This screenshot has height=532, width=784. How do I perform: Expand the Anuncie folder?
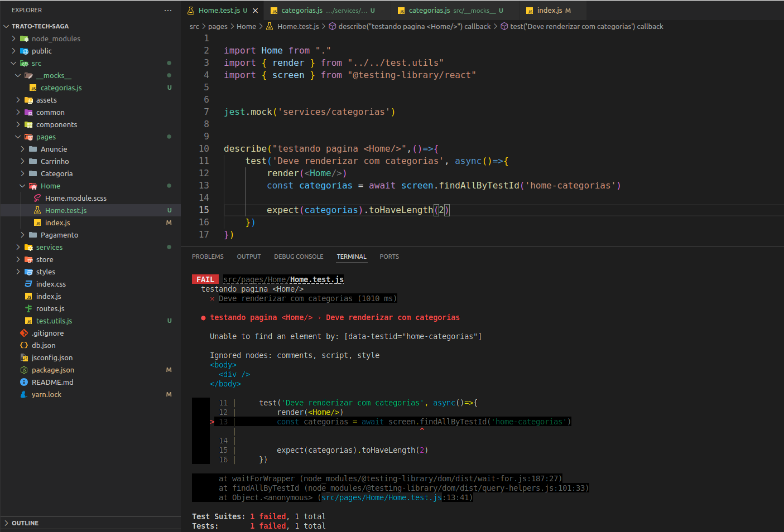tap(22, 149)
